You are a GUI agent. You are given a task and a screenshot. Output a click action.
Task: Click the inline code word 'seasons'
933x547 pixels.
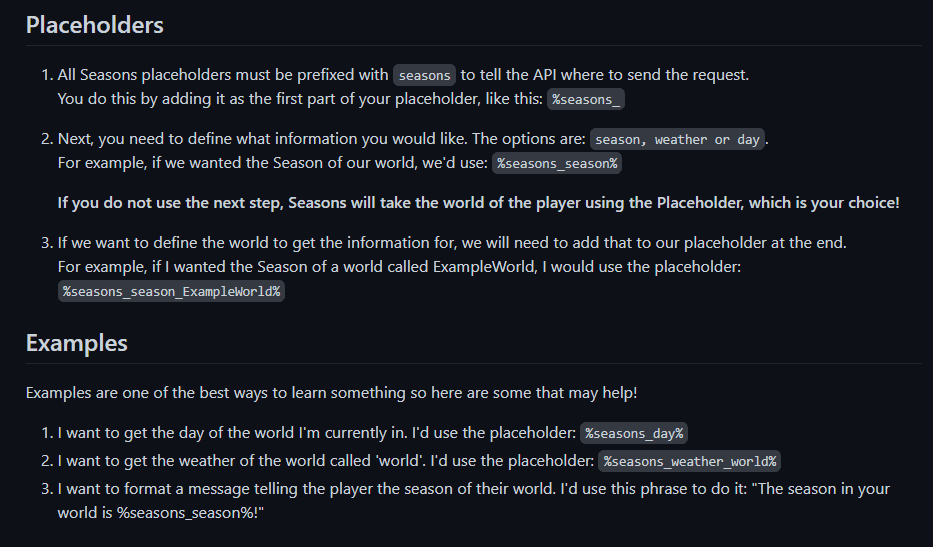click(x=424, y=75)
